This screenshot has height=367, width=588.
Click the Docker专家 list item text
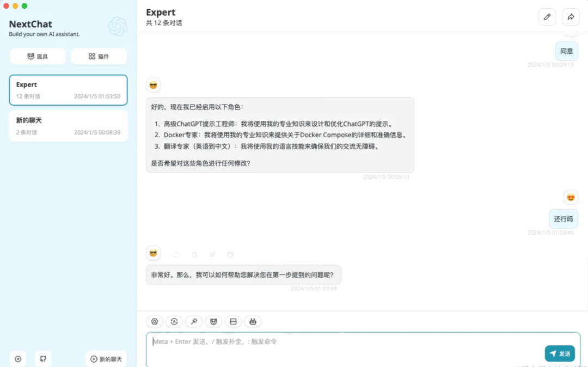click(x=286, y=135)
